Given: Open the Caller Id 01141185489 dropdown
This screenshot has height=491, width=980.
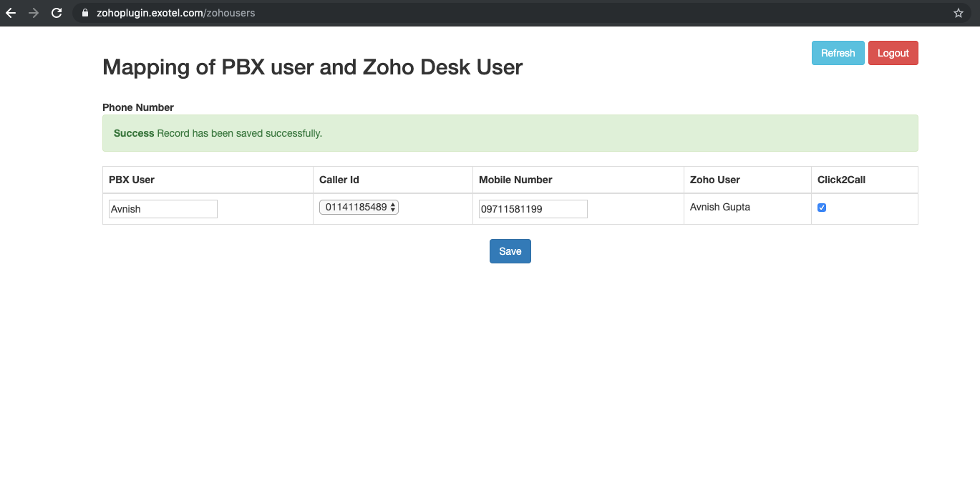Looking at the screenshot, I should [x=359, y=207].
